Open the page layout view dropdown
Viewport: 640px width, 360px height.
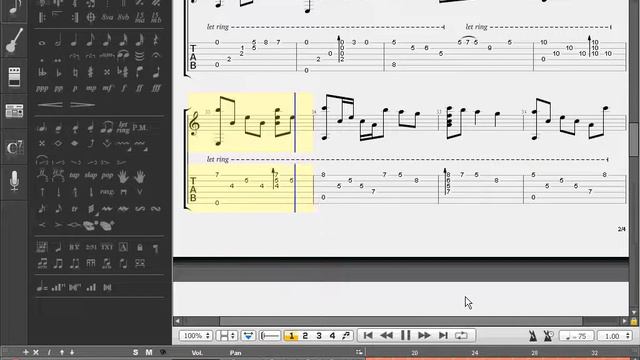click(227, 336)
